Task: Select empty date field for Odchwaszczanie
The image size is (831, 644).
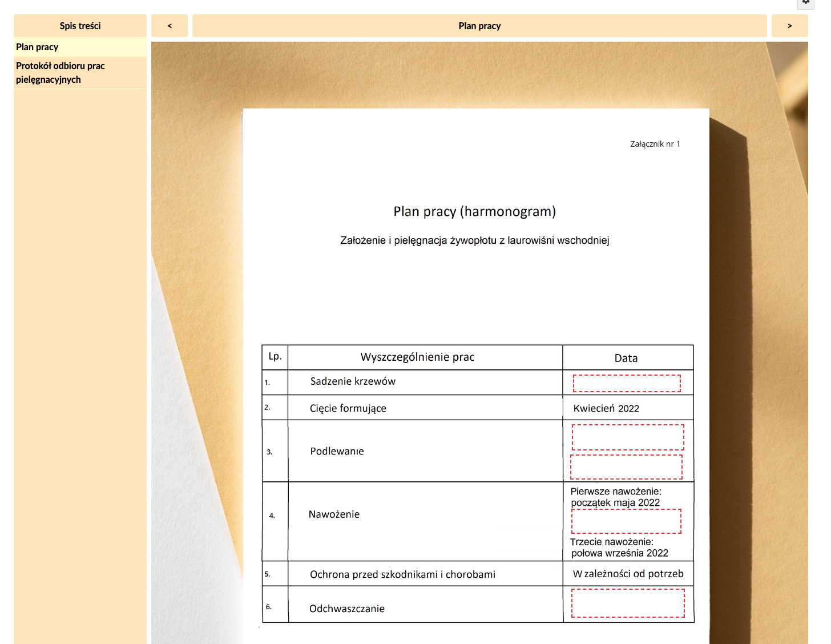Action: 627,603
